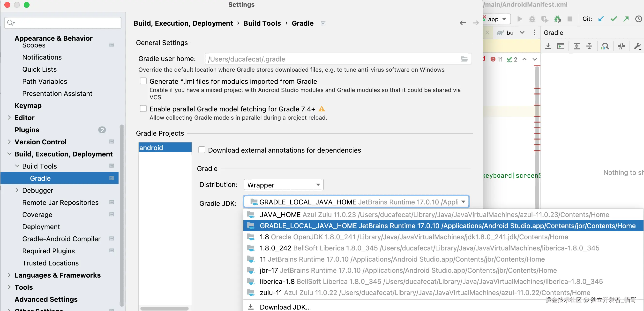
Task: Click Download JDK link
Action: [x=285, y=307]
